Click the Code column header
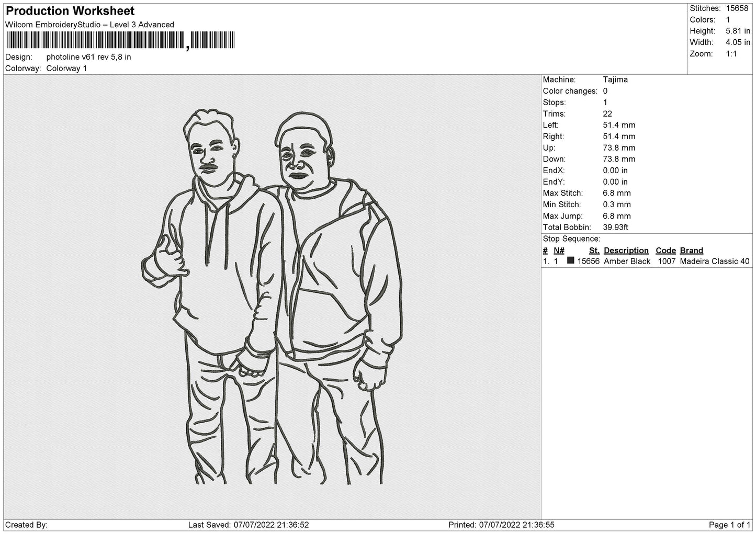This screenshot has height=534, width=756. pos(666,251)
